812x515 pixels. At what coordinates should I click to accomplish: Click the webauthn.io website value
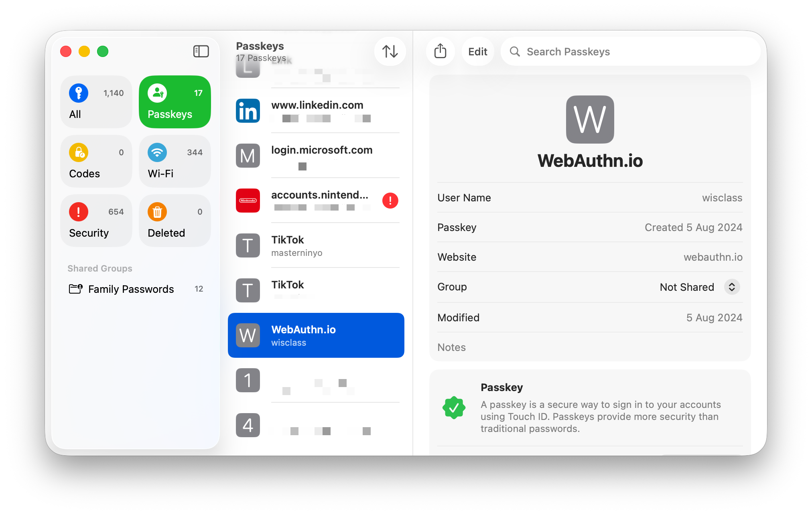tap(713, 257)
